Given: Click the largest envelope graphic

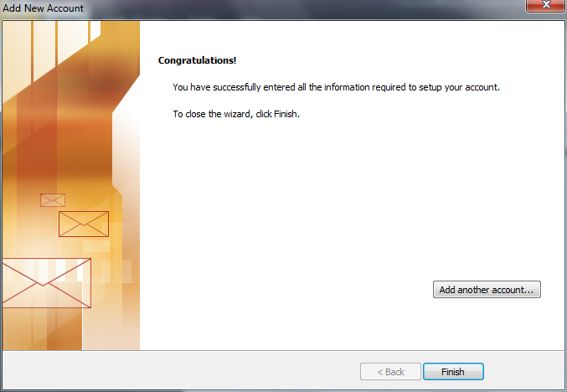Looking at the screenshot, I should pos(46,283).
